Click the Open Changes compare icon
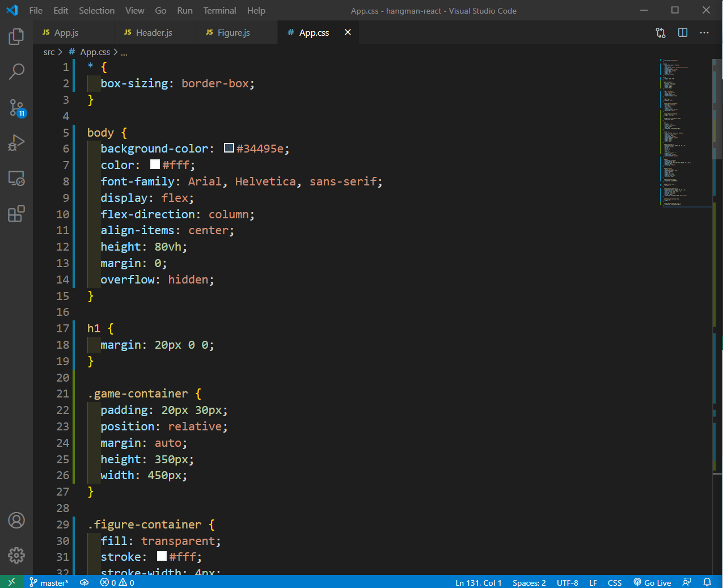 pos(661,32)
